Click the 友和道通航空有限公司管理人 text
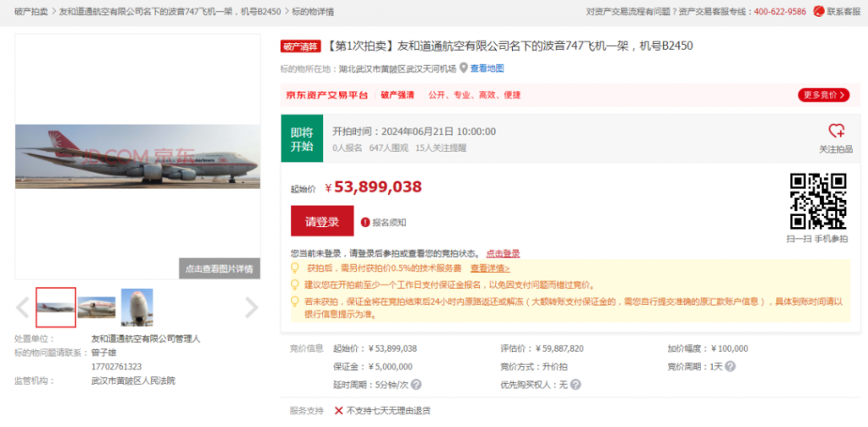This screenshot has width=868, height=427. (146, 339)
